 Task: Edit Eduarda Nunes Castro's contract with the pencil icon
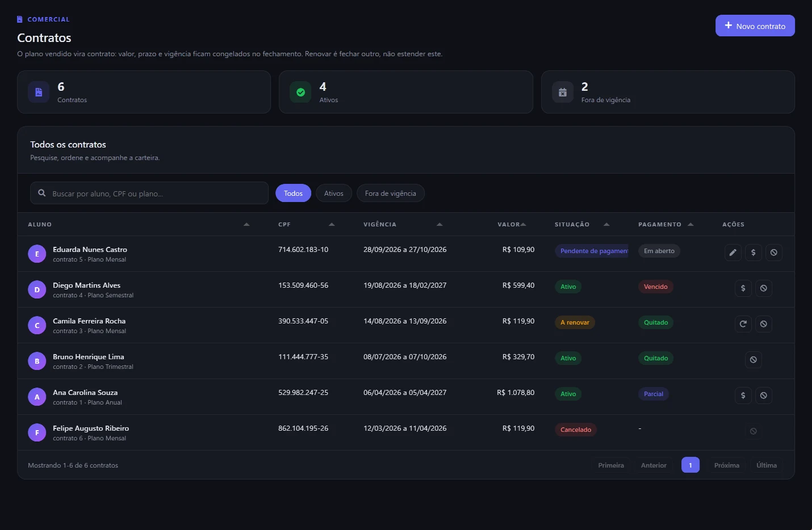(733, 253)
